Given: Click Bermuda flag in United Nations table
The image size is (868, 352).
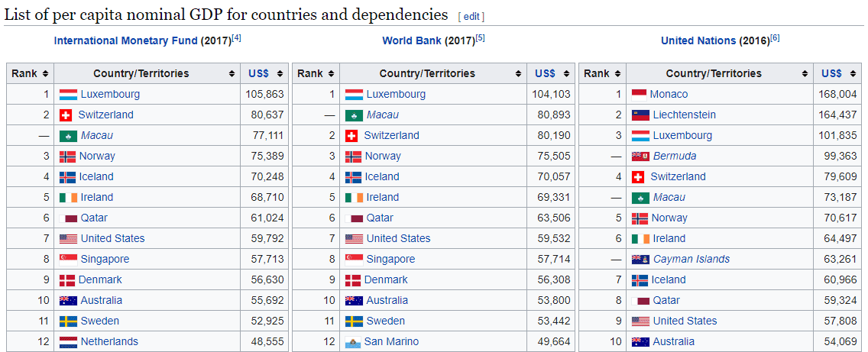Looking at the screenshot, I should (640, 157).
